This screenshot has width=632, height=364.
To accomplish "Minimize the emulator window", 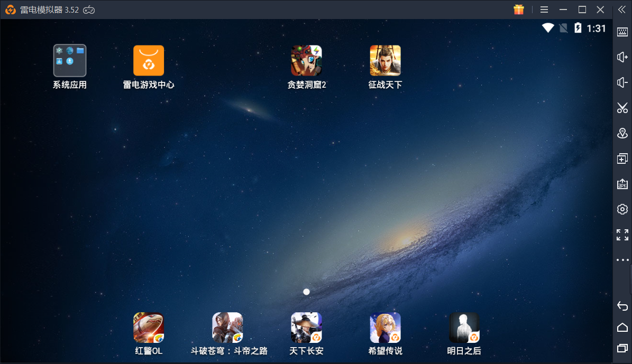I will coord(563,10).
